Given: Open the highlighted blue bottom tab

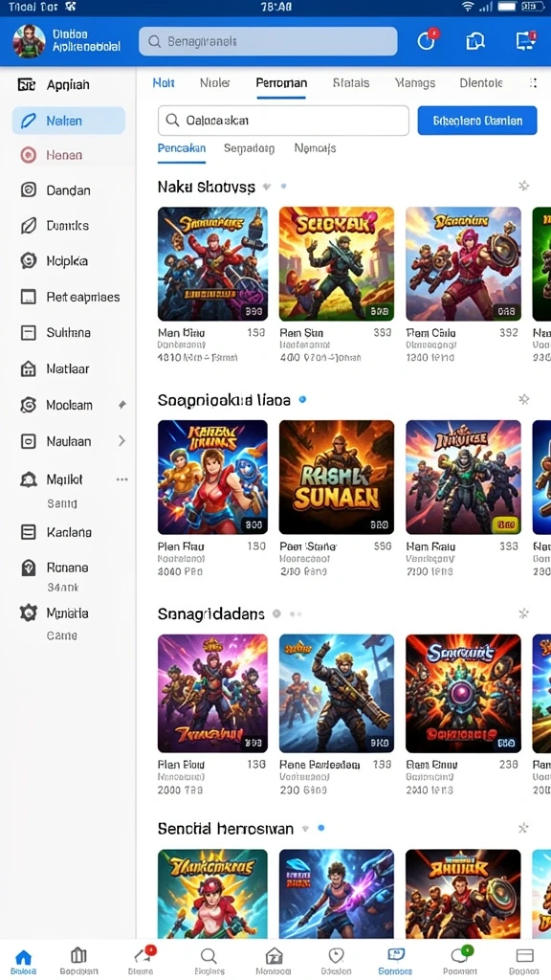Looking at the screenshot, I should [395, 961].
